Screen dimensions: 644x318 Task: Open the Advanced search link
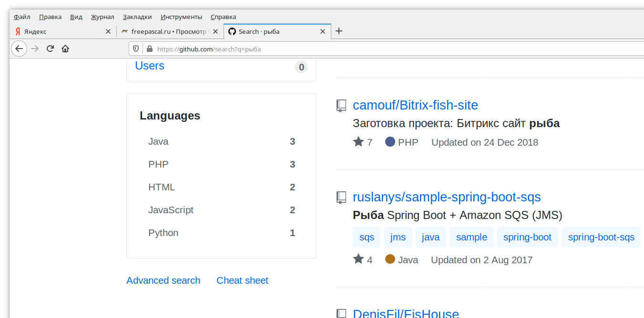click(x=163, y=280)
